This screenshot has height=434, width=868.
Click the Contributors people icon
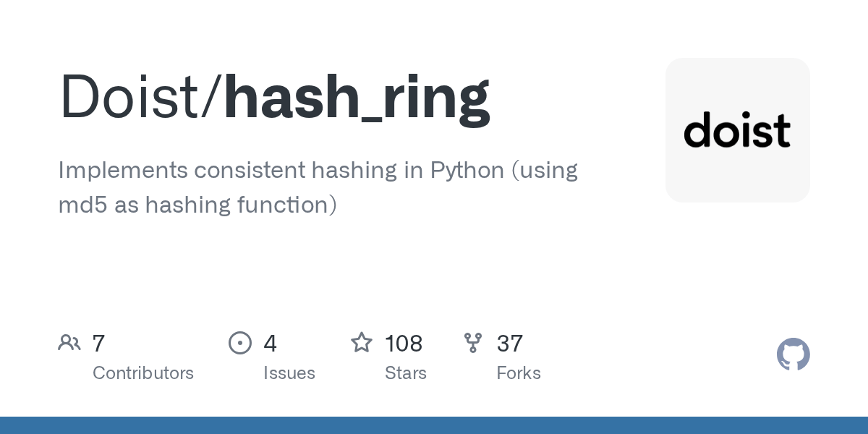pos(69,343)
